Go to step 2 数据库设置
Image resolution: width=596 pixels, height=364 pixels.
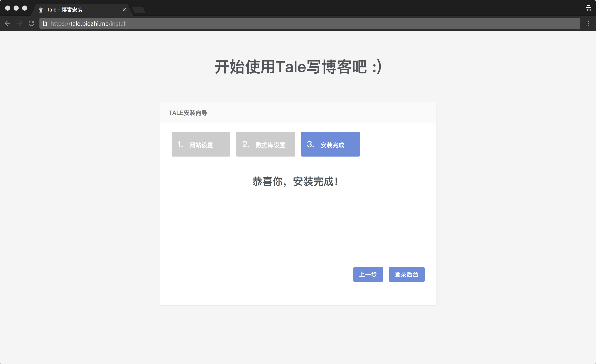click(x=266, y=144)
